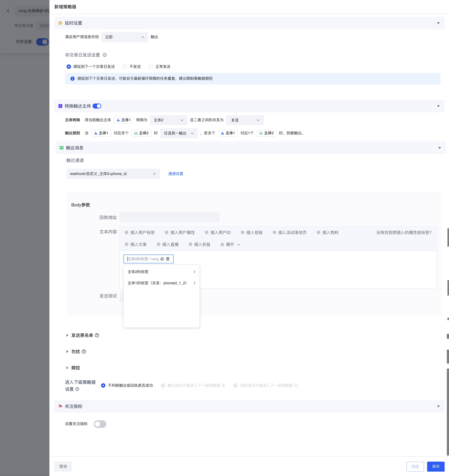
Task: Click the info icon in the blue notice banner
Action: point(73,78)
